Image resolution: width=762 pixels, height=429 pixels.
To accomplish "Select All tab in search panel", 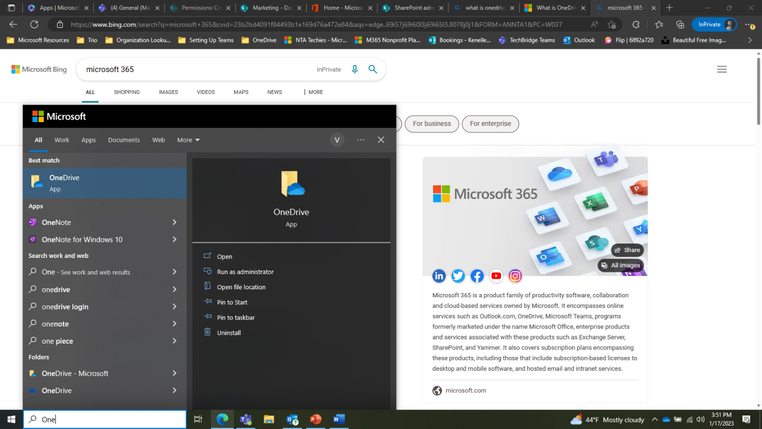I will coord(38,140).
